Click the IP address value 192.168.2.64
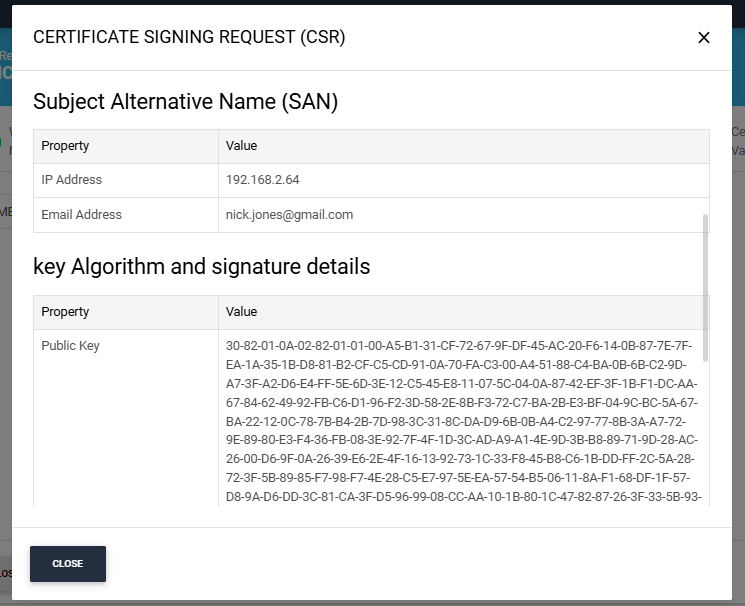 pos(263,180)
